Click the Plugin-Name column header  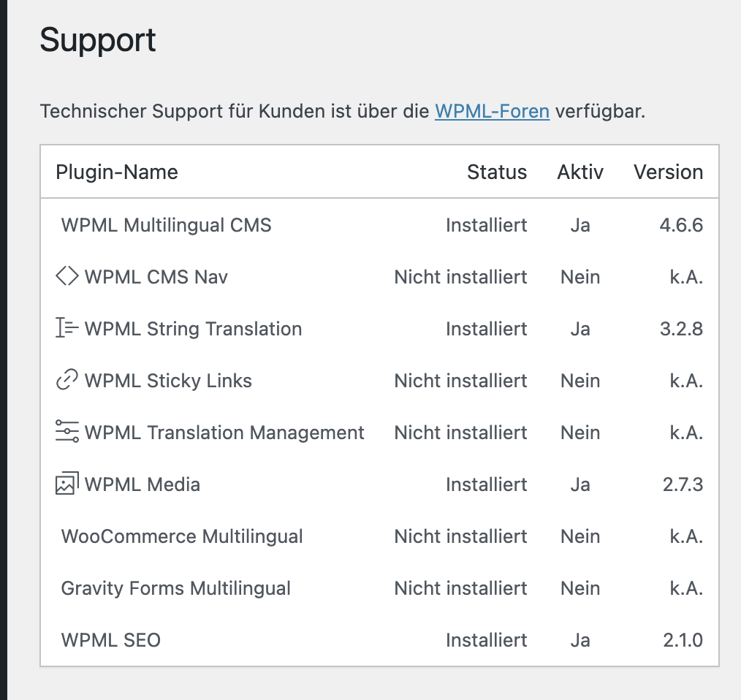(117, 172)
